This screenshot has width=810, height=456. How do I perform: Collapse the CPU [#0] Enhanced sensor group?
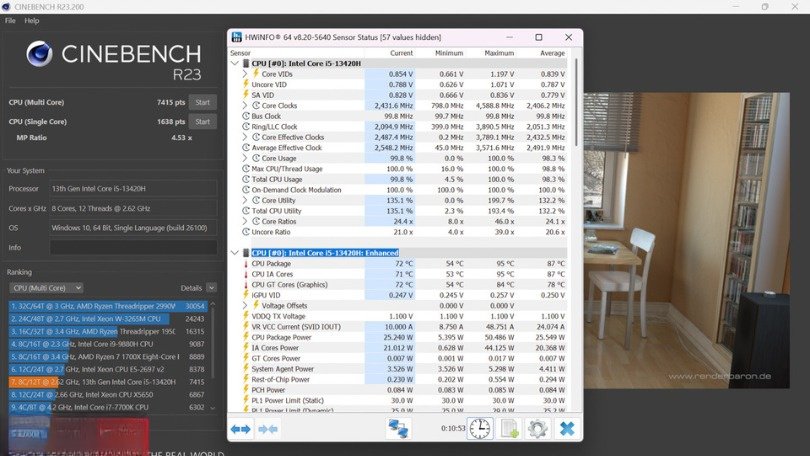pyautogui.click(x=235, y=253)
